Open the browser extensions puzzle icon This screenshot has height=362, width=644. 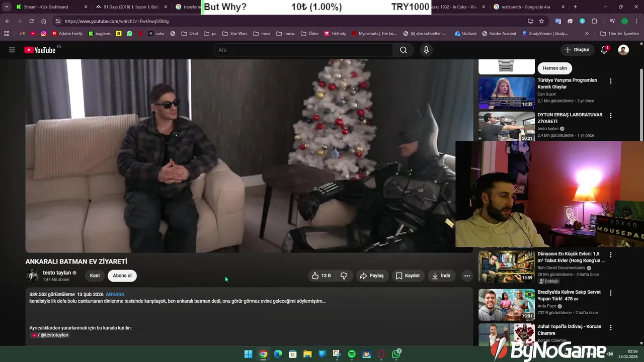click(x=595, y=21)
